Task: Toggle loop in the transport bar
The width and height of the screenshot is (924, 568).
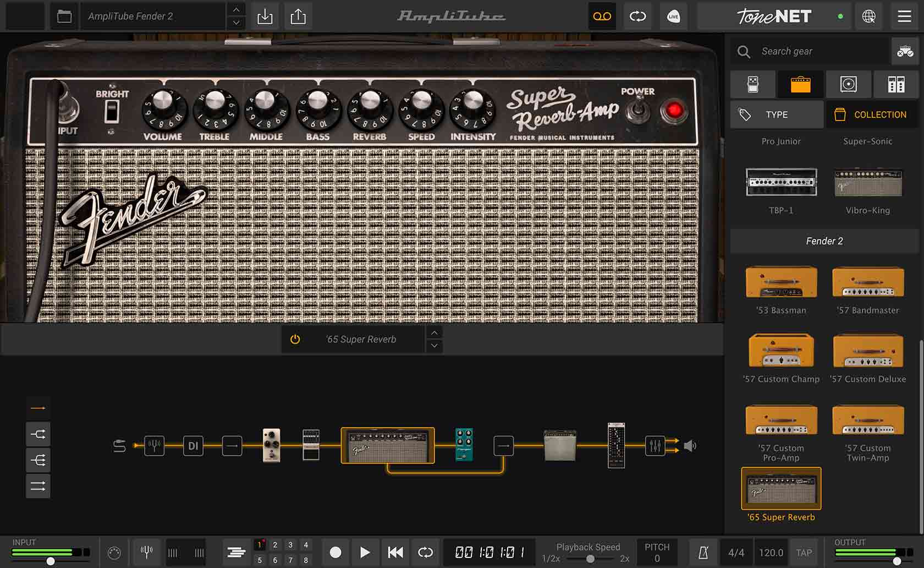Action: (x=425, y=552)
